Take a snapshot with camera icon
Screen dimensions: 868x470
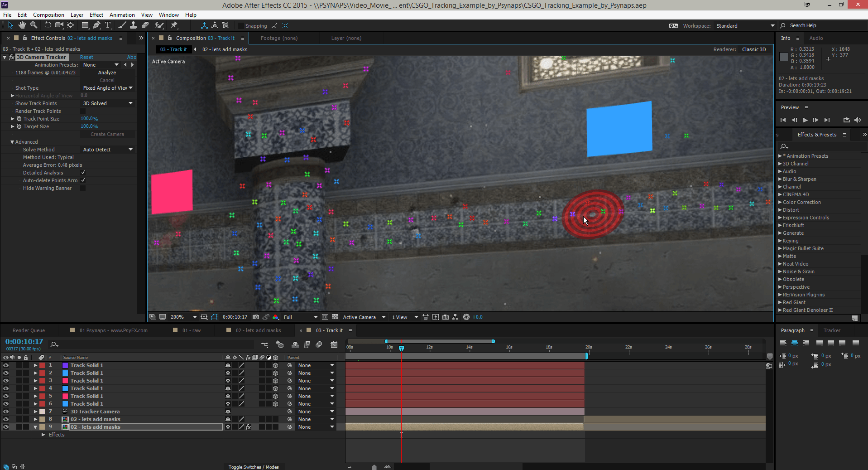tap(256, 317)
